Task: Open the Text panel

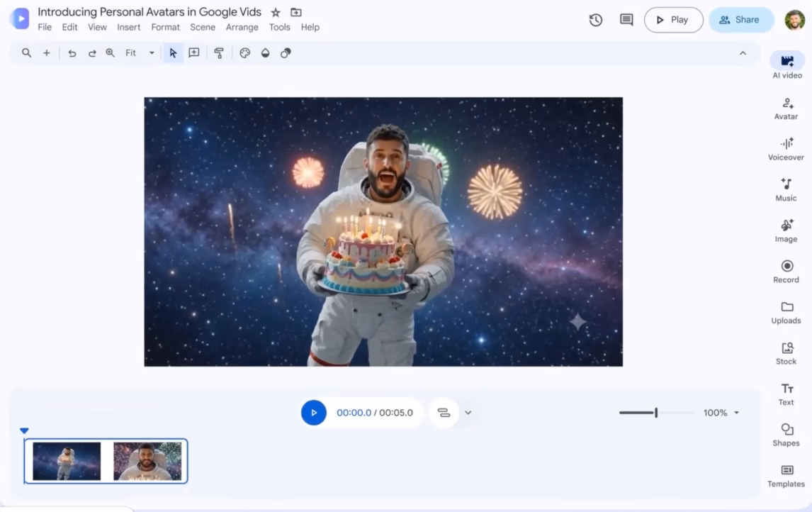Action: [x=786, y=394]
